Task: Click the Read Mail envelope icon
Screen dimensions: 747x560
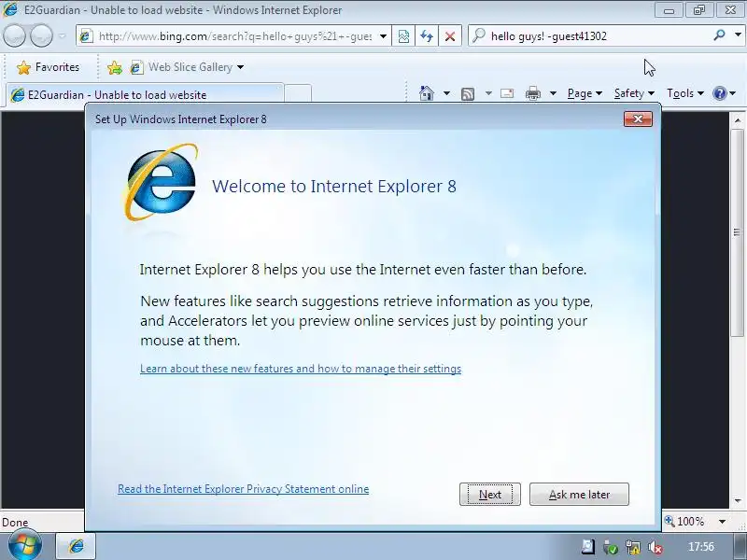Action: point(507,93)
